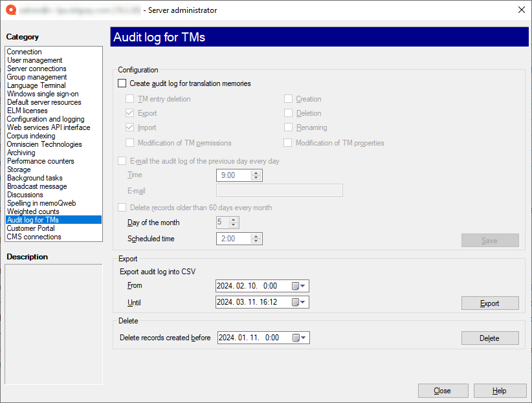Go to Configuration and logging category
Image resolution: width=532 pixels, height=403 pixels.
(x=45, y=119)
